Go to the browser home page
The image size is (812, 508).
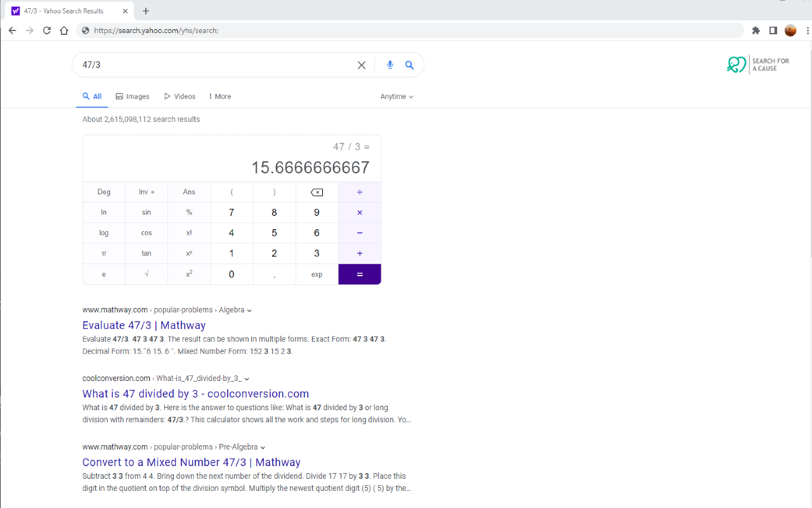[x=64, y=30]
